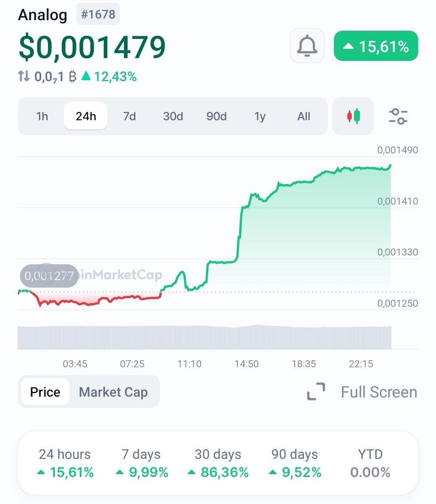The width and height of the screenshot is (436, 504).
Task: Tap the Full Screen expand icon
Action: [316, 391]
